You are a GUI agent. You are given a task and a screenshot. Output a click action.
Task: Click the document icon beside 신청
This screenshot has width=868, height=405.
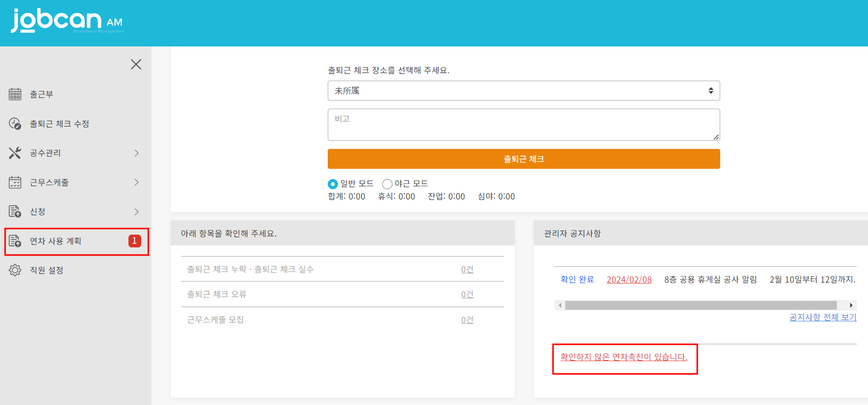pyautogui.click(x=15, y=212)
